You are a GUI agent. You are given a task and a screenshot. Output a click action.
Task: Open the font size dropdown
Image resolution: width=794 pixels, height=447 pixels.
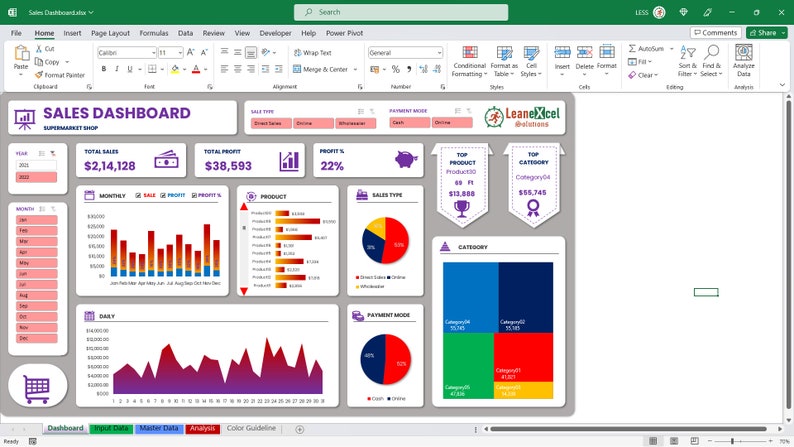coord(180,53)
